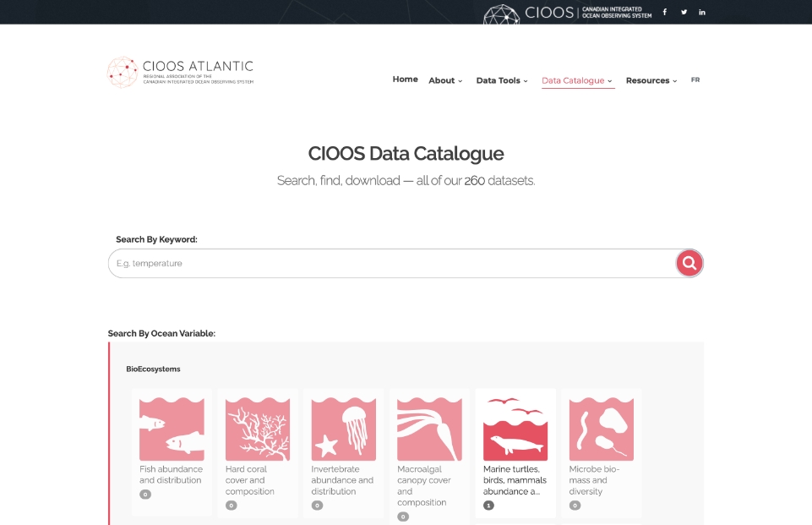Click the national CIOOS header logo
The height and width of the screenshot is (525, 812).
[x=568, y=13]
